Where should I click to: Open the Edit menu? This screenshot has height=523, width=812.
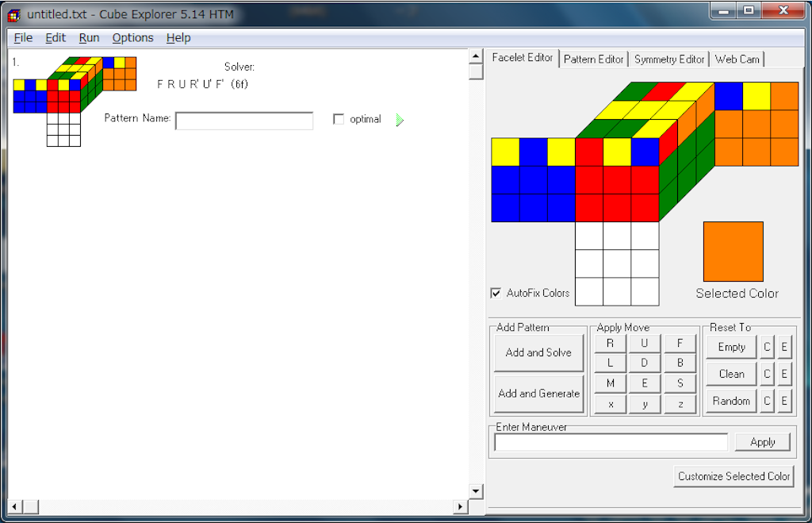pos(56,38)
